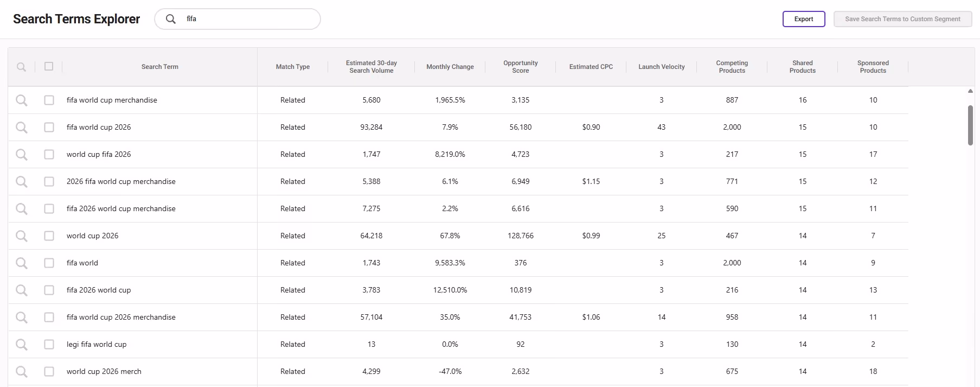Click the 'legi fifa world cup' term text
The width and height of the screenshot is (980, 387).
[97, 344]
